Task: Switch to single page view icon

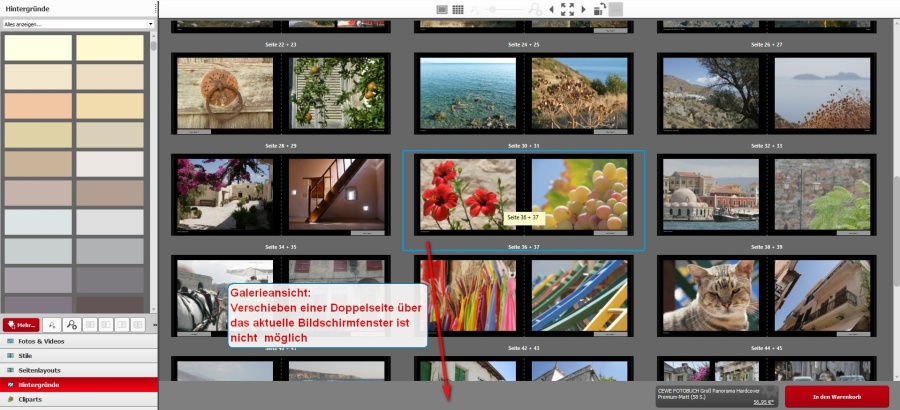Action: [x=442, y=9]
